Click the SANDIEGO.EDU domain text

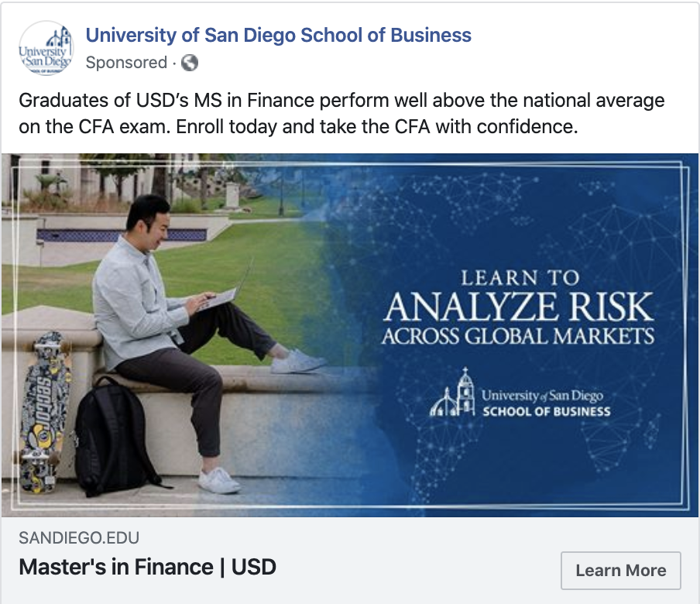(79, 537)
